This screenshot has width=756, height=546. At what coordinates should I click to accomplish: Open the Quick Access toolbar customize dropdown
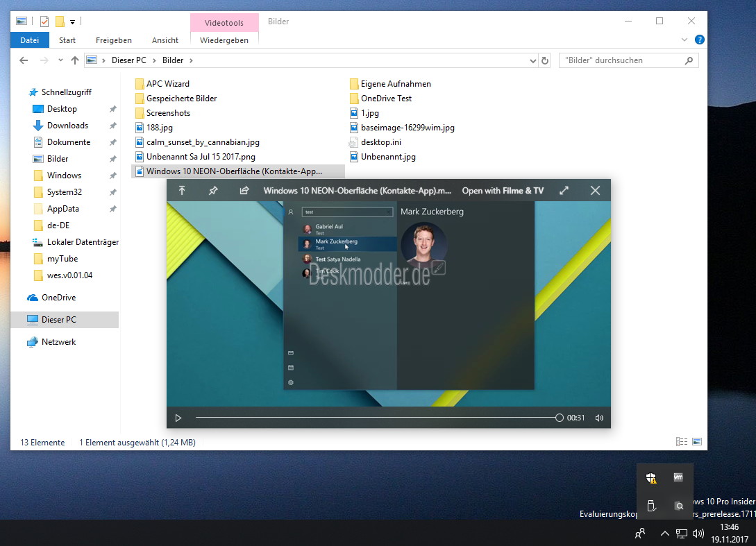[x=72, y=22]
